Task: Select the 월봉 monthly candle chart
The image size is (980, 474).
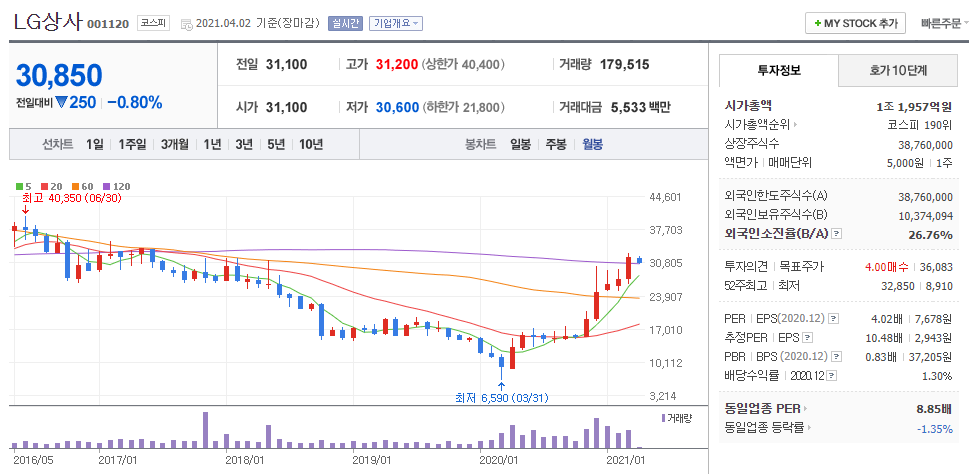Action: [592, 144]
